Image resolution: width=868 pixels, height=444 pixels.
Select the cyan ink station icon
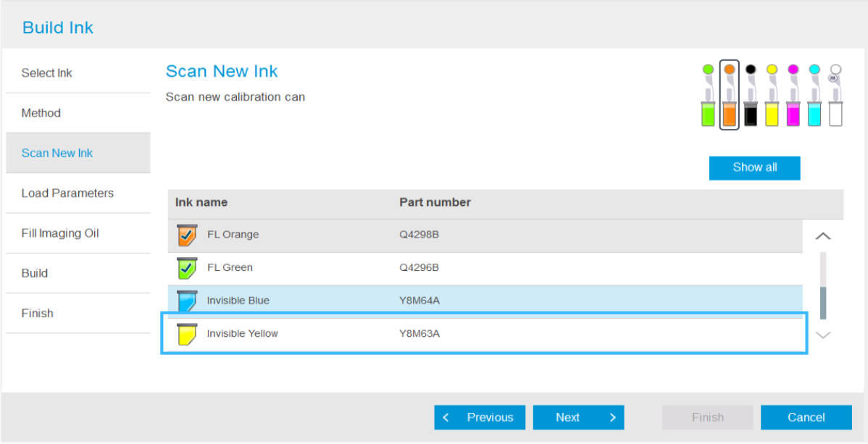[814, 95]
